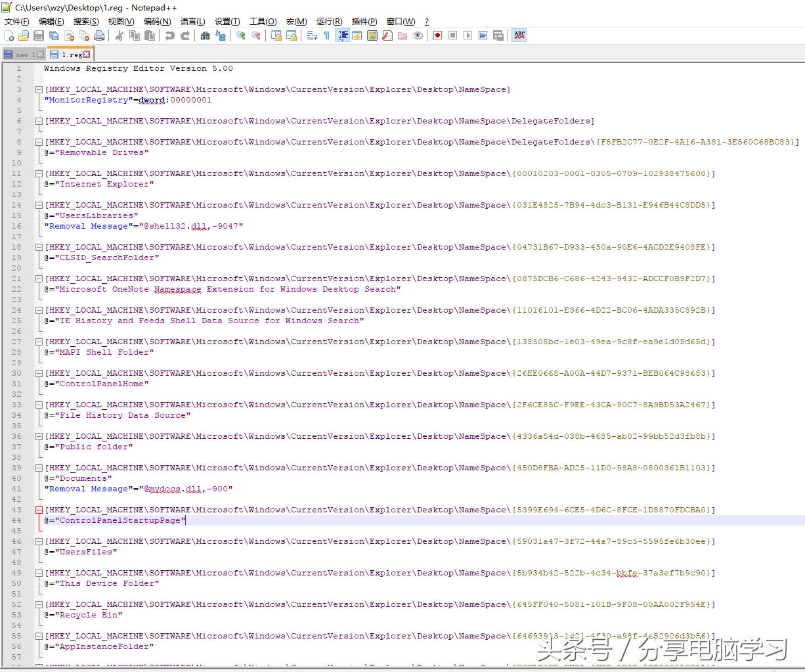Run spell check via the ABC toolbar icon
The width and height of the screenshot is (805, 672).
[x=519, y=35]
